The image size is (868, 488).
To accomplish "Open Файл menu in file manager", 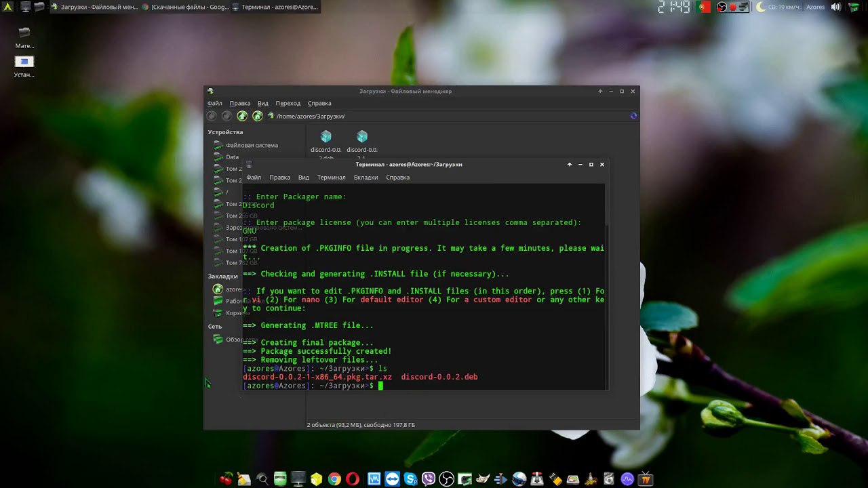I will pyautogui.click(x=214, y=103).
